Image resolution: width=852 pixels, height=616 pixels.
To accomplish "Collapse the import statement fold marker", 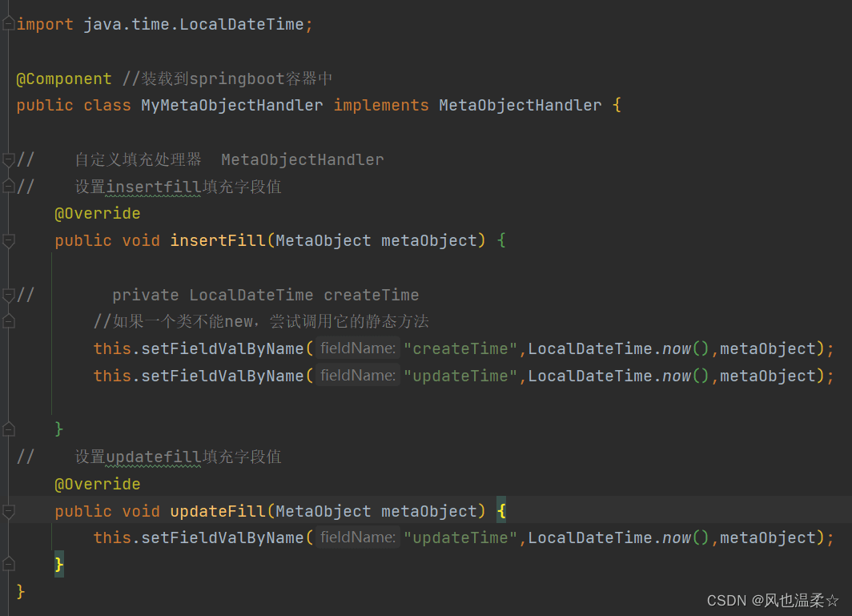I will 8,24.
